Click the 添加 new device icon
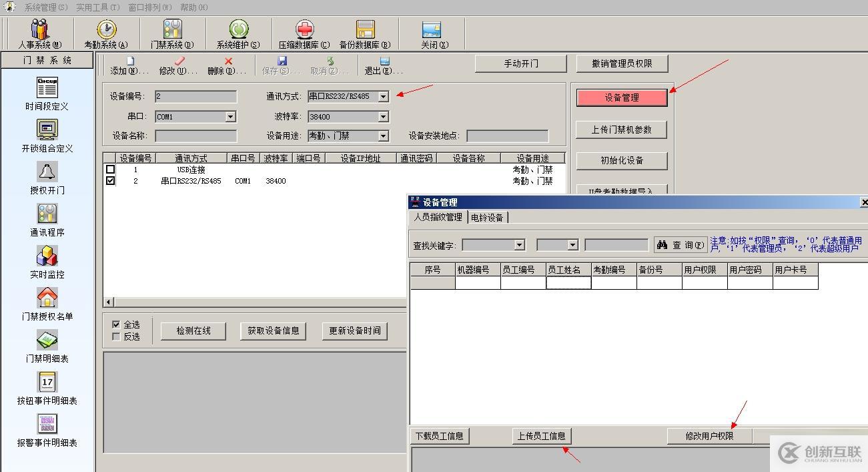 pyautogui.click(x=131, y=61)
